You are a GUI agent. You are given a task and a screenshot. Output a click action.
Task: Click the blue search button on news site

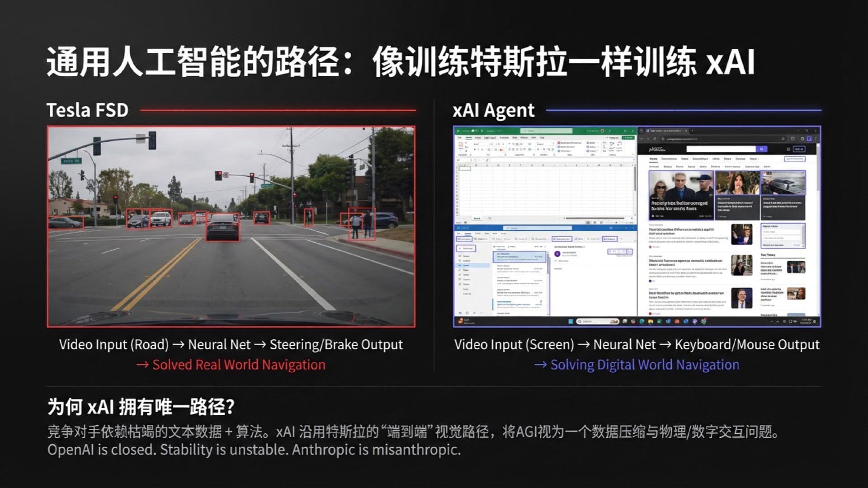pos(761,149)
